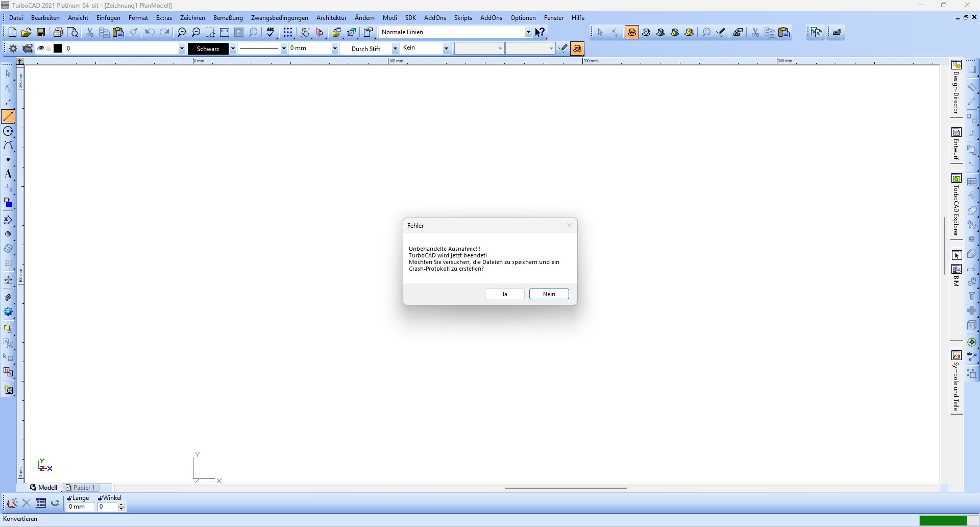This screenshot has height=527, width=980.
Task: Click the camera icon at the toolbar's right end
Action: tap(837, 32)
